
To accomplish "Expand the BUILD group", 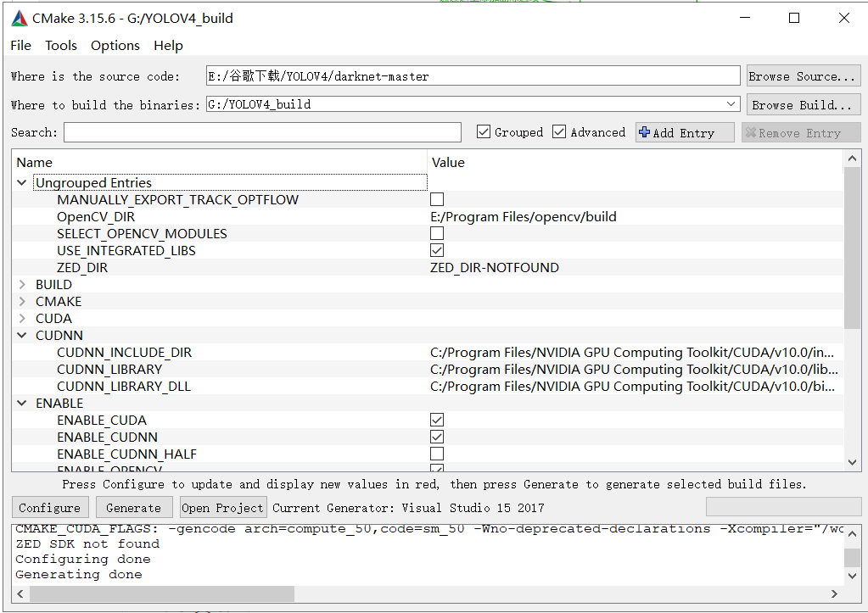I will tap(21, 284).
